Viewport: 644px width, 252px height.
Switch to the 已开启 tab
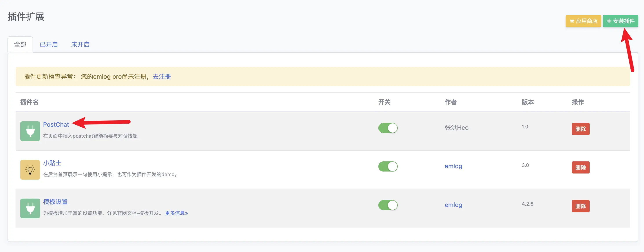coord(49,44)
